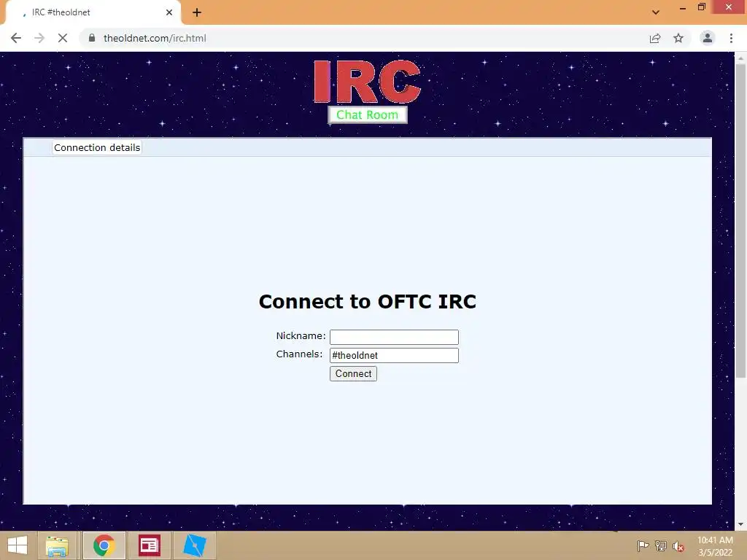Viewport: 747px width, 560px height.
Task: Stop loading the page
Action: pos(63,38)
